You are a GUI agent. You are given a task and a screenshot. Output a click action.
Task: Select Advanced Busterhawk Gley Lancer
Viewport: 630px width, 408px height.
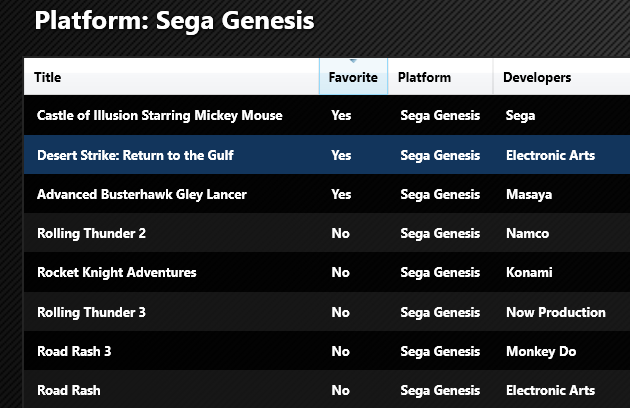327,194
